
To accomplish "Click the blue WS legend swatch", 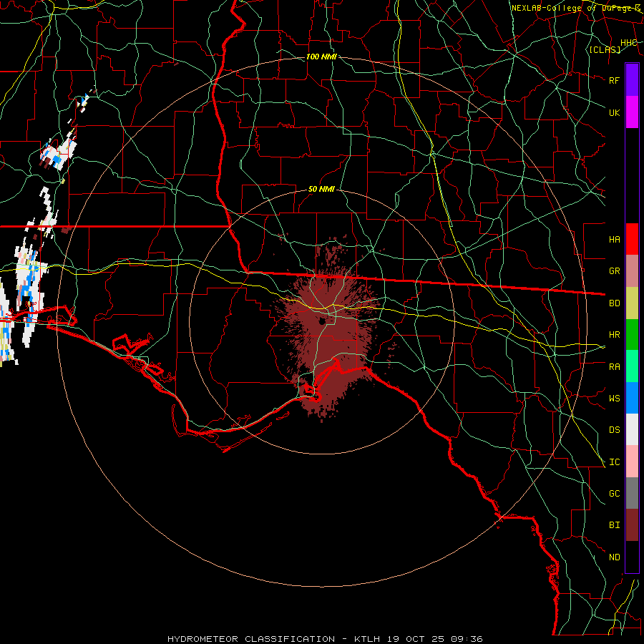I will point(632,398).
